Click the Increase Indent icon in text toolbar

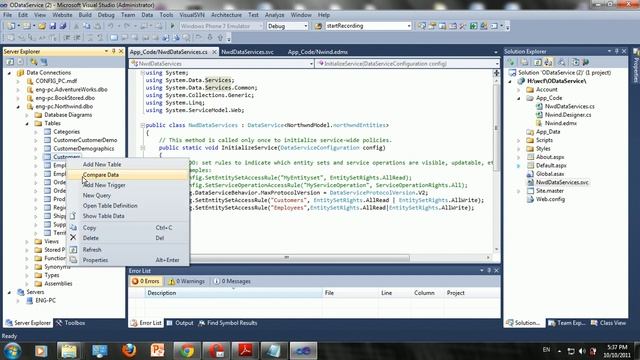pos(77,38)
